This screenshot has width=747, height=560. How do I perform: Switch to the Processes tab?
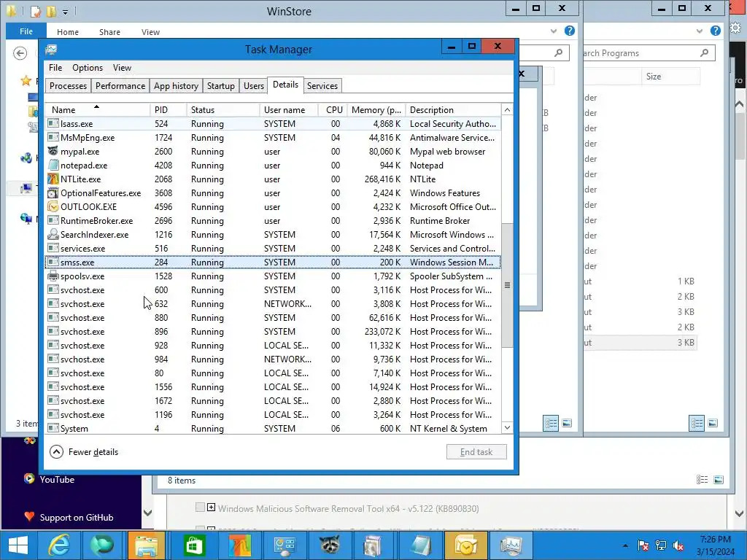tap(68, 86)
